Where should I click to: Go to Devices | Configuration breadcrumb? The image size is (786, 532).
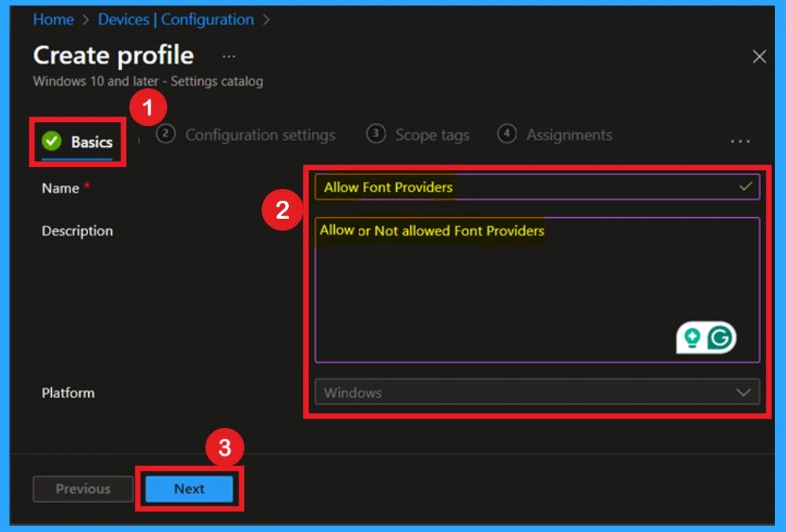coord(176,20)
